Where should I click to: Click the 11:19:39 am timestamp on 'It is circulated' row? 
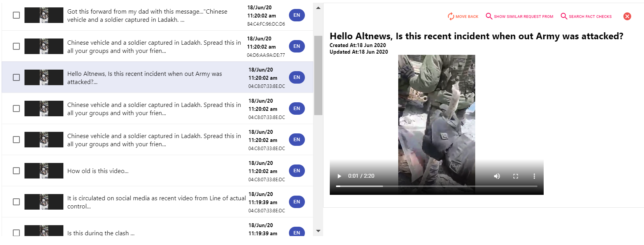[x=263, y=203]
